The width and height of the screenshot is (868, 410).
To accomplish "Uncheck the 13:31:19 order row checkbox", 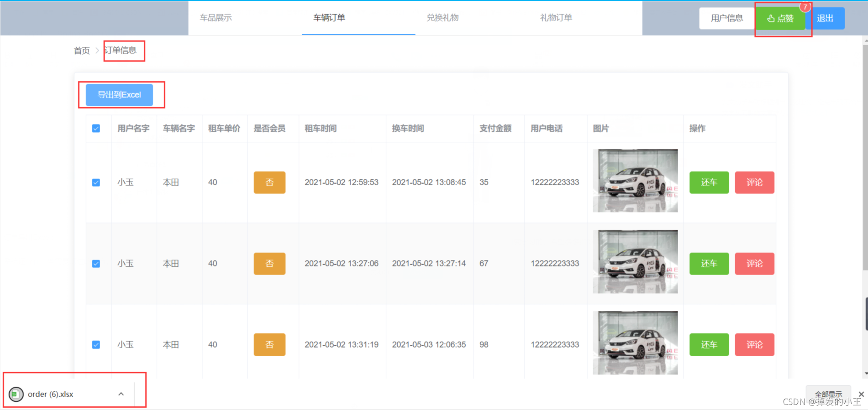I will pos(96,345).
